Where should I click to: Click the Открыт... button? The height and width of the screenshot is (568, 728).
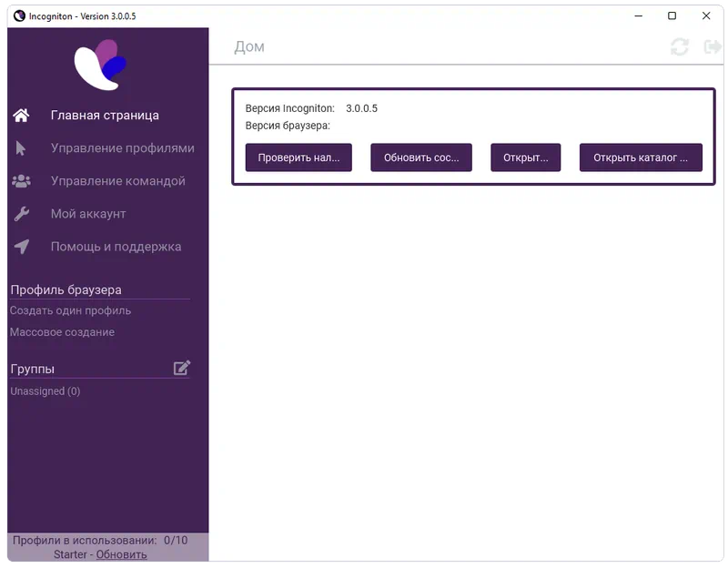(x=526, y=157)
